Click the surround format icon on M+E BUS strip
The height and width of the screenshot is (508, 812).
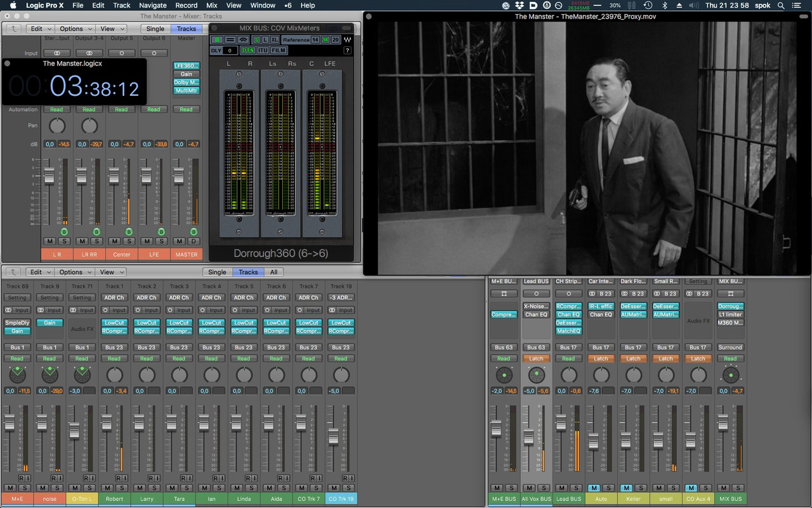tap(504, 293)
